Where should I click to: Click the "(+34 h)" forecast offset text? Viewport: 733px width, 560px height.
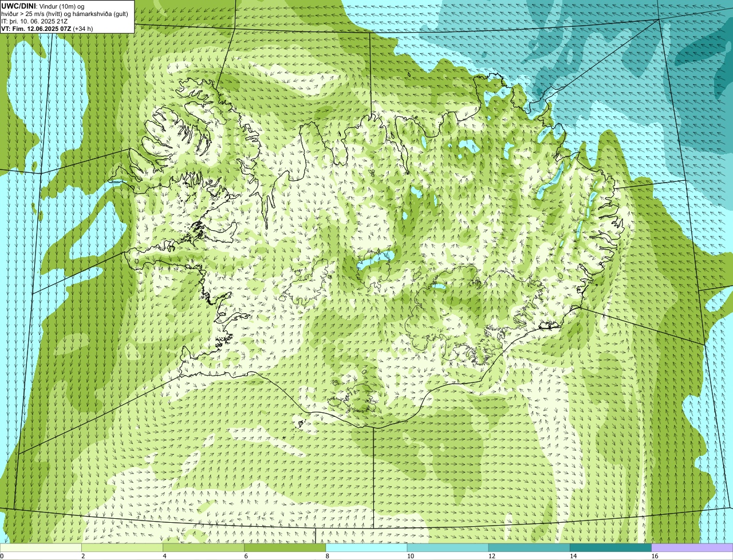(x=82, y=29)
